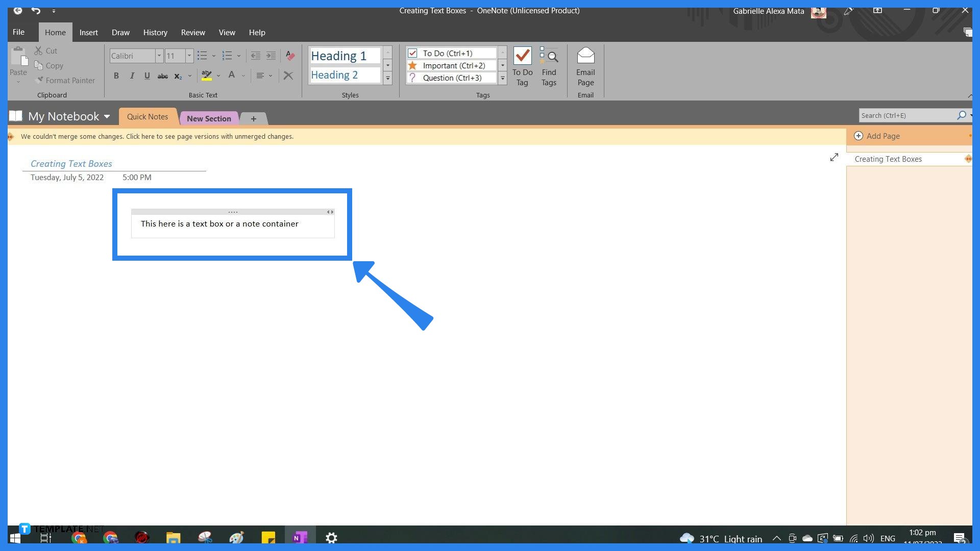
Task: Select the Review ribbon tab
Action: coord(192,32)
